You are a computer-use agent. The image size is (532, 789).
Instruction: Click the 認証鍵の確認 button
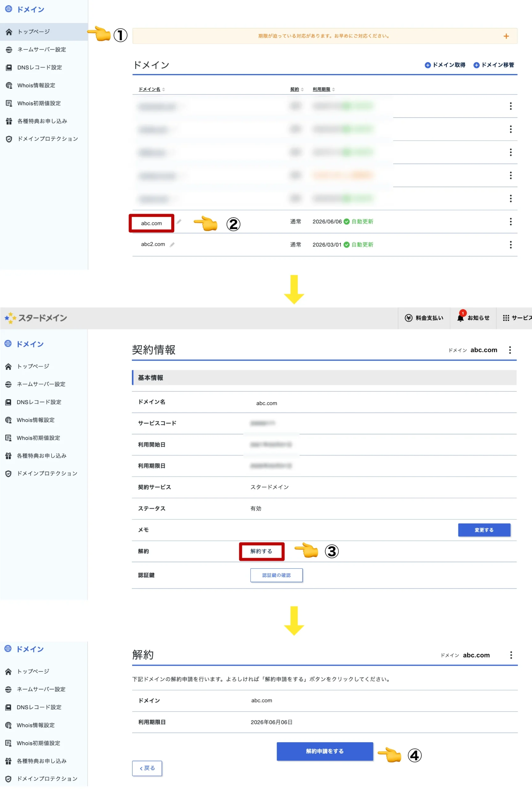(276, 575)
